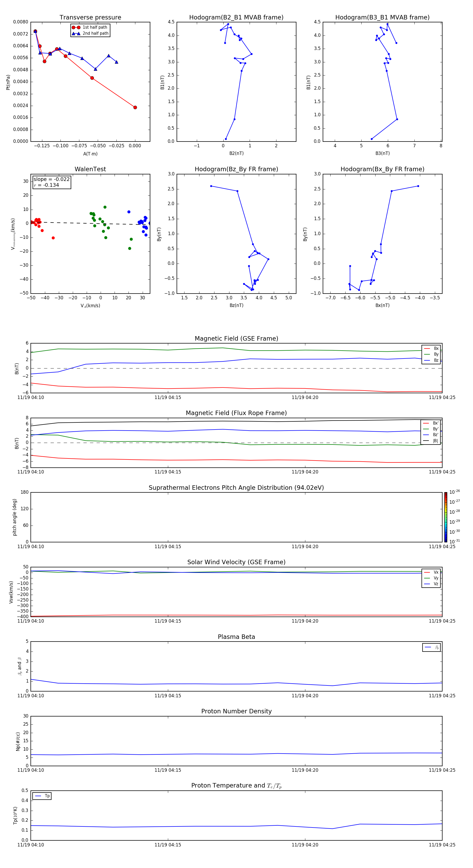Click the Suprathermal Electrons Pitch Angle Distribution title
Viewport: 473px width, 868px height.
point(236,488)
